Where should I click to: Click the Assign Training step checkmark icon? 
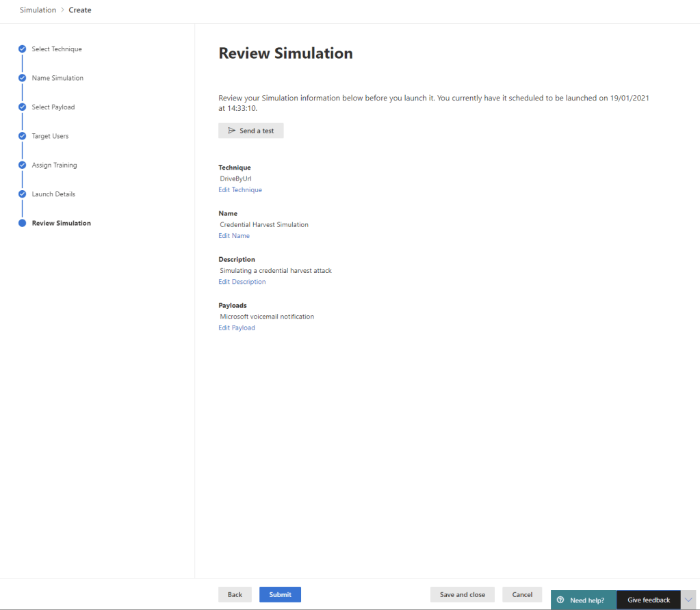pos(22,165)
